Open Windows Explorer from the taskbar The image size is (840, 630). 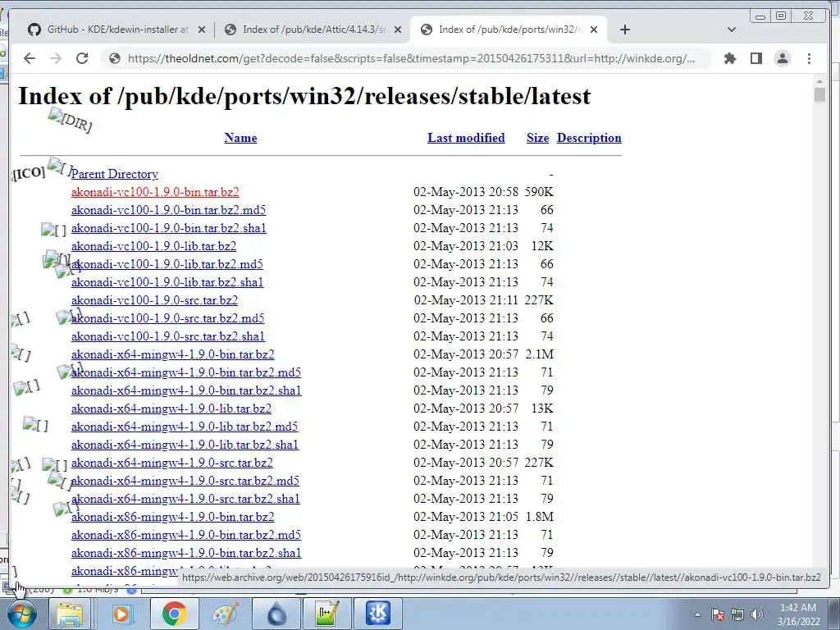click(x=70, y=614)
